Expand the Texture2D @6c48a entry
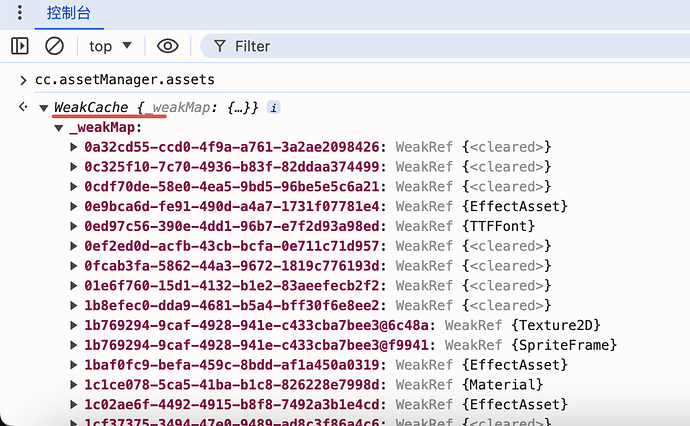 pyautogui.click(x=76, y=325)
